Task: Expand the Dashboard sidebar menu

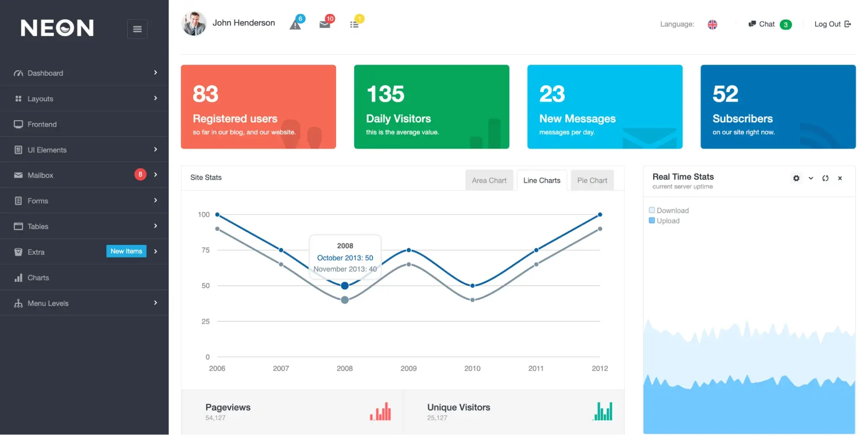Action: (x=84, y=73)
